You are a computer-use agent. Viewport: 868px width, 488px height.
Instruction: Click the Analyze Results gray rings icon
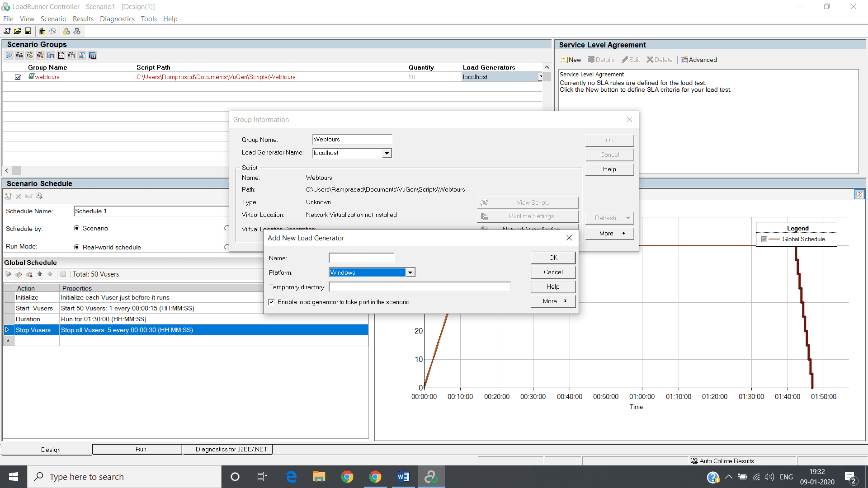[77, 31]
